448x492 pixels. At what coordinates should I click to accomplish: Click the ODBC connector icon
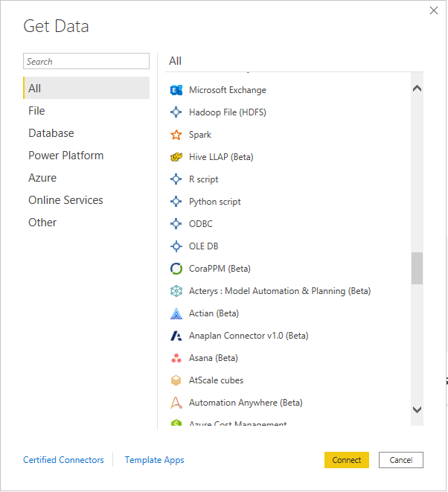176,224
